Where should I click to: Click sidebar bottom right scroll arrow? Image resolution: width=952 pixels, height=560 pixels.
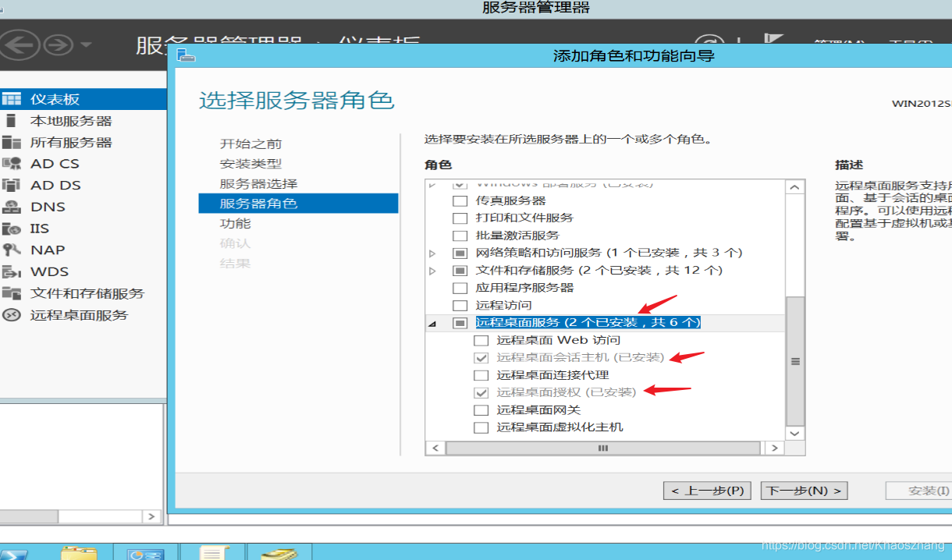coord(152,516)
